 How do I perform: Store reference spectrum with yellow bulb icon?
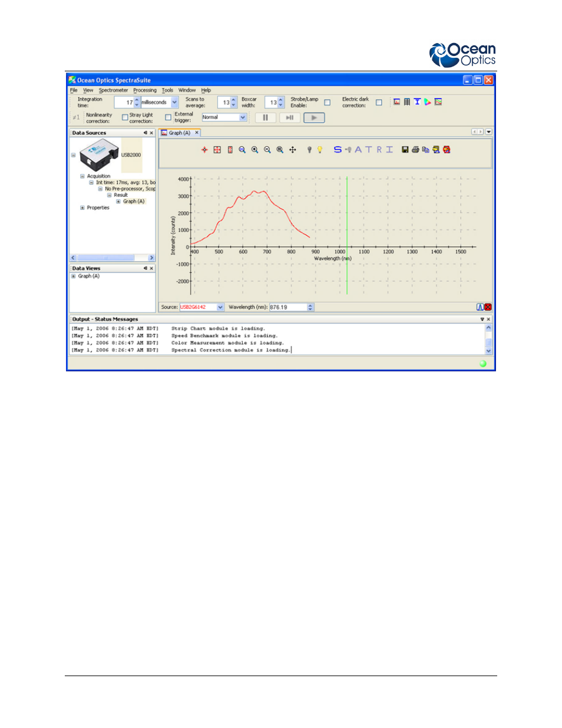[x=320, y=150]
